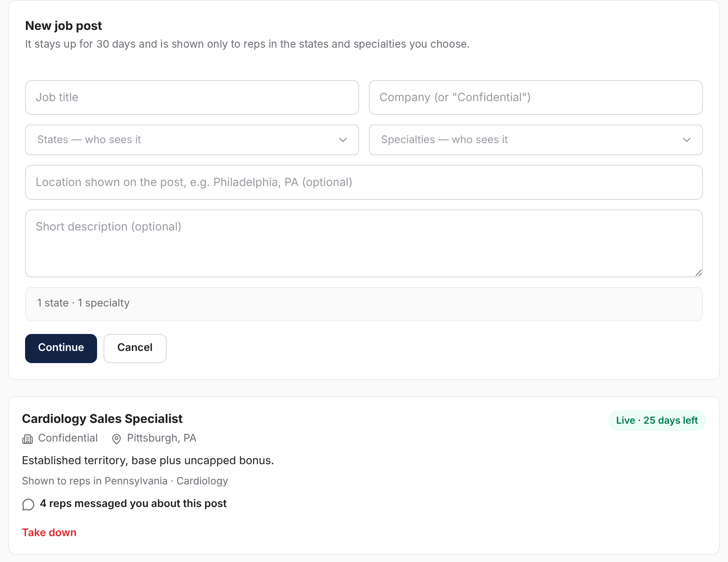This screenshot has width=728, height=562.
Task: Focus the Company input field
Action: tap(536, 97)
